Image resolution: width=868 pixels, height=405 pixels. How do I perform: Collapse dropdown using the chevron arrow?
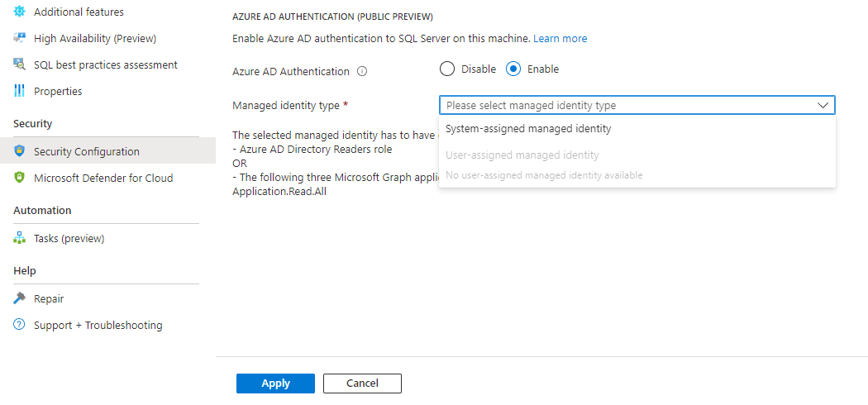click(x=823, y=106)
